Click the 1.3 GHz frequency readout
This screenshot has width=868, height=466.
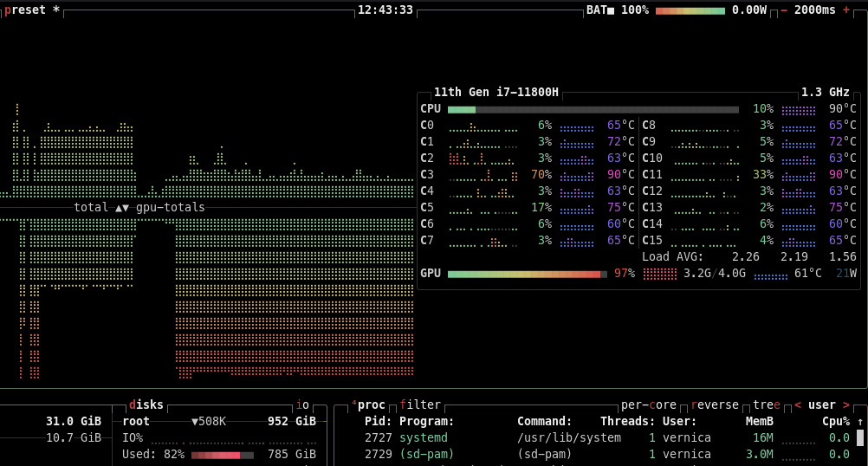(825, 93)
